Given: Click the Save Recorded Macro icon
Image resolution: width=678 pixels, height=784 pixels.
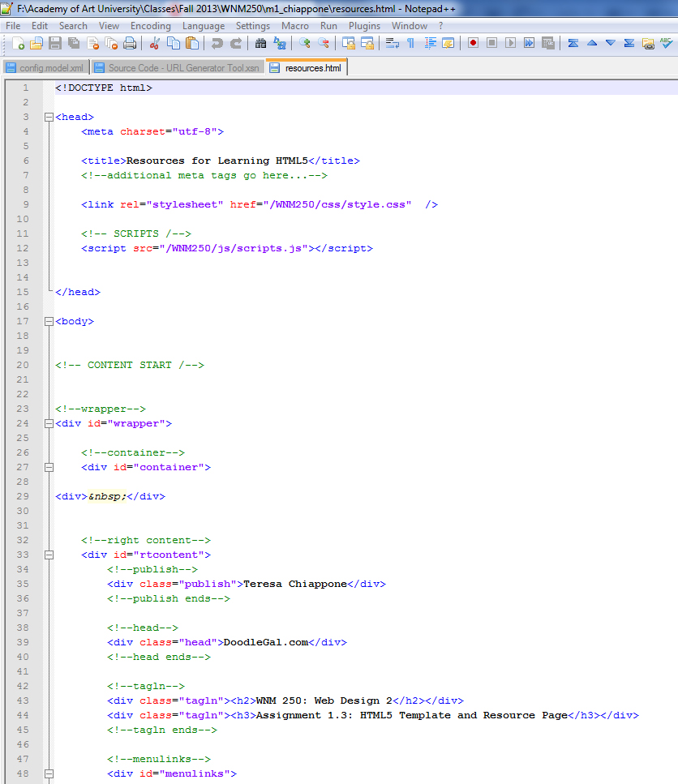Looking at the screenshot, I should tap(548, 44).
